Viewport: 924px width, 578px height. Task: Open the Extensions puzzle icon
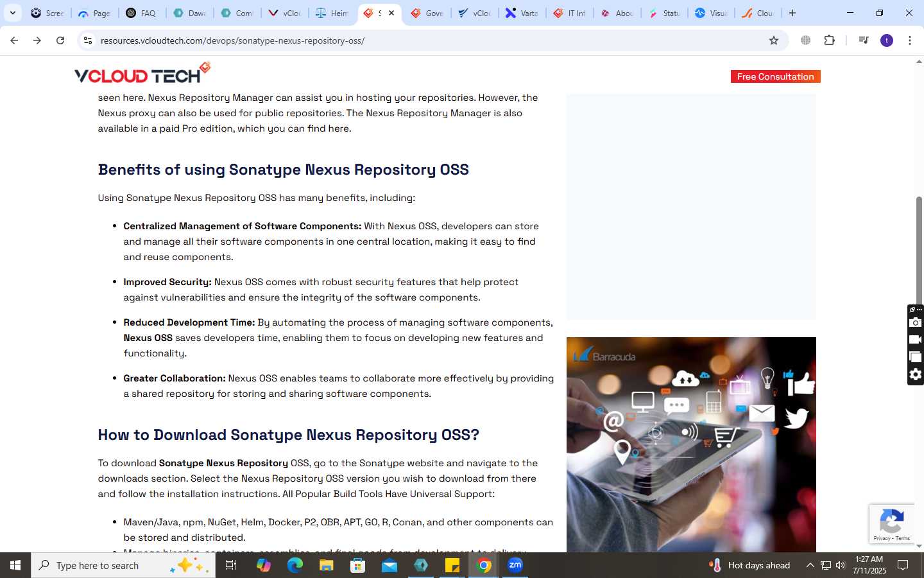(x=829, y=40)
